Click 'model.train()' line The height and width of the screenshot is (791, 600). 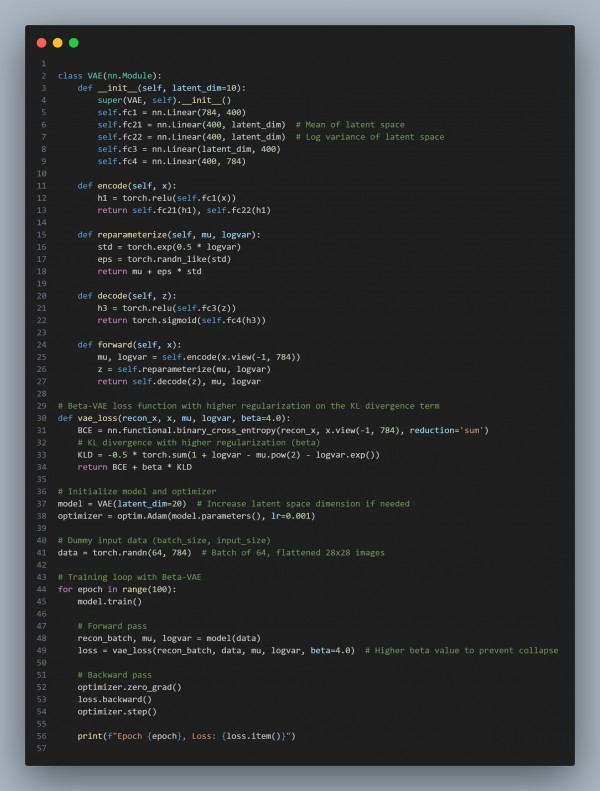point(110,602)
